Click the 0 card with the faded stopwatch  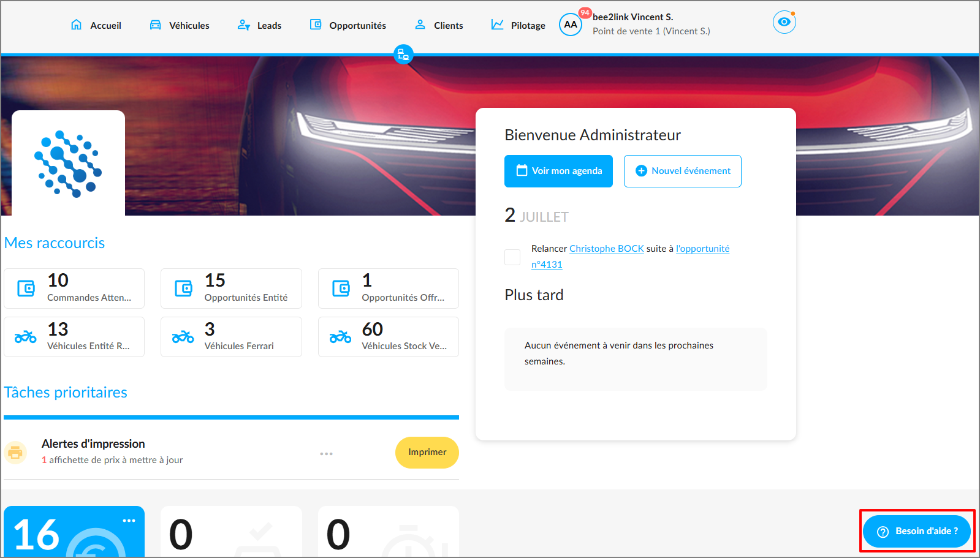click(x=389, y=532)
